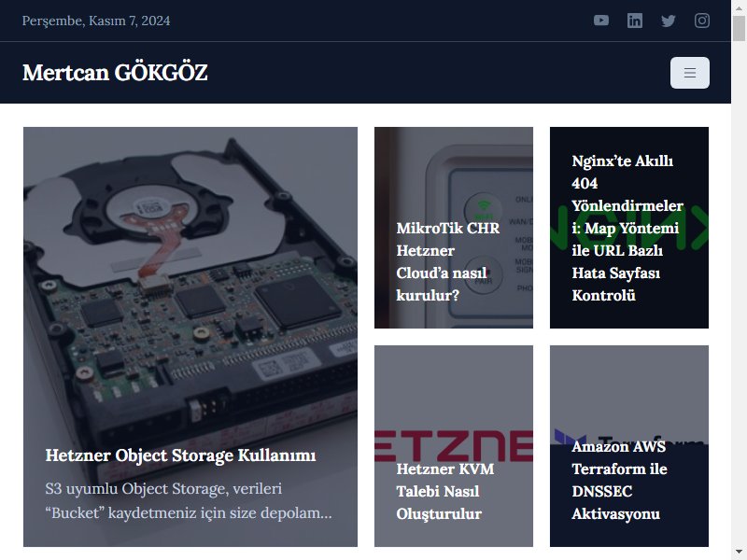Open the Nginx Akıllı 404 Yönlendirmeleri article

627,228
